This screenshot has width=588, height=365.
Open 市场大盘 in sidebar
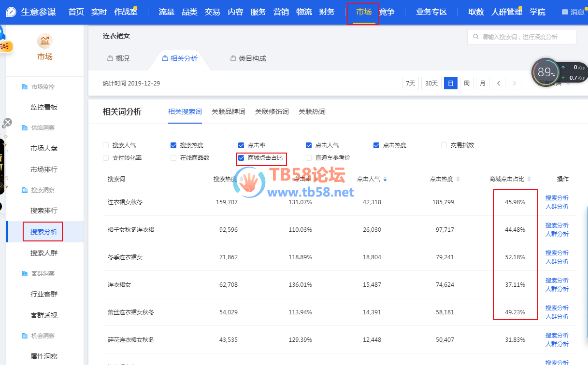44,149
